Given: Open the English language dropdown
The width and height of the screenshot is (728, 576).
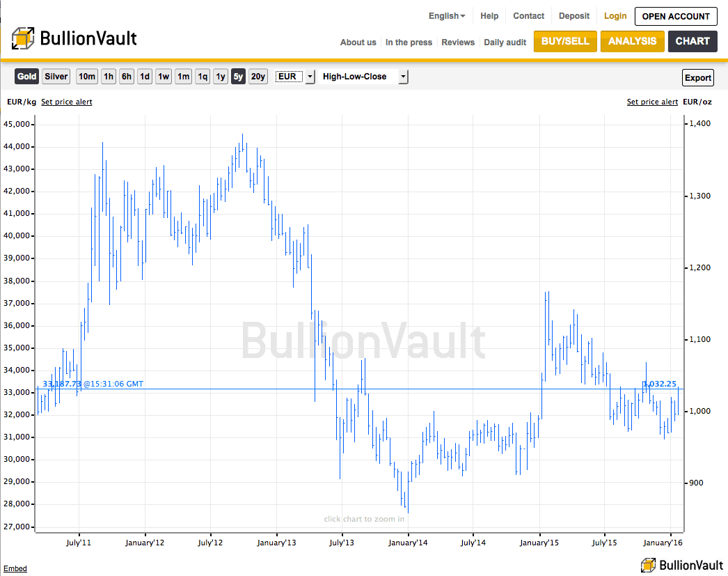Looking at the screenshot, I should (447, 16).
